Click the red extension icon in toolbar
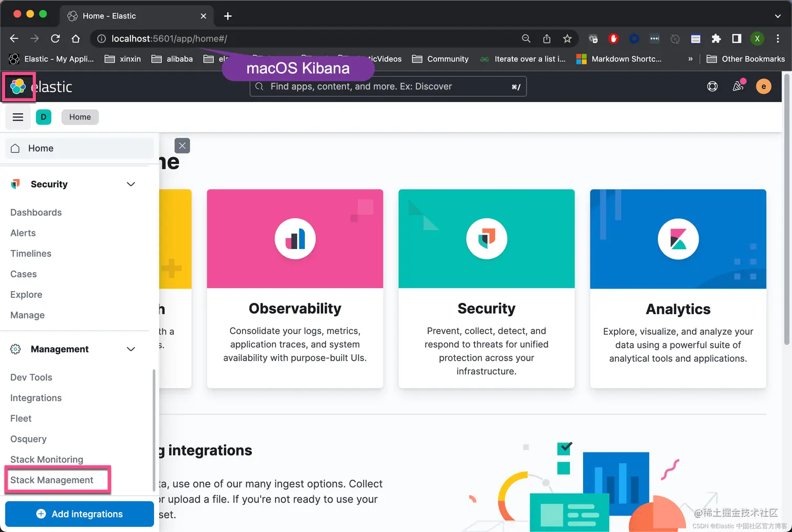 tap(613, 38)
